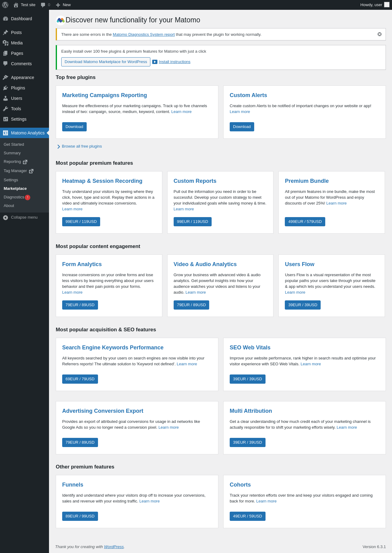Click the Tag Manager external link icon
Viewport: 392px width, 553px height.
31,171
